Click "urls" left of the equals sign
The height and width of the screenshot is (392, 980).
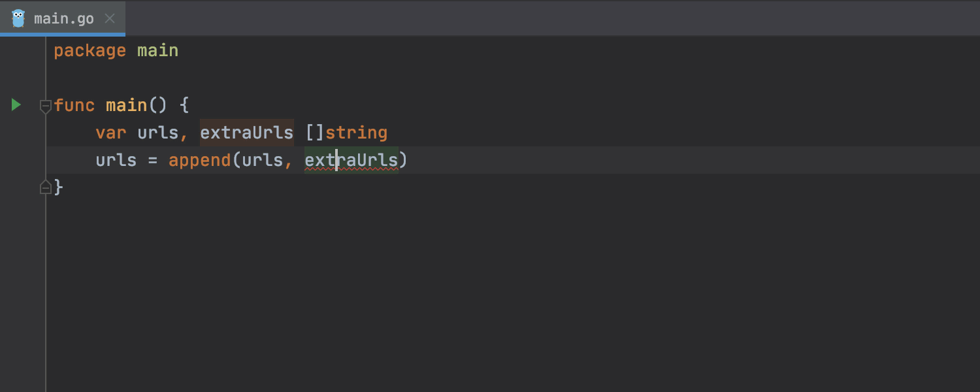coord(116,160)
